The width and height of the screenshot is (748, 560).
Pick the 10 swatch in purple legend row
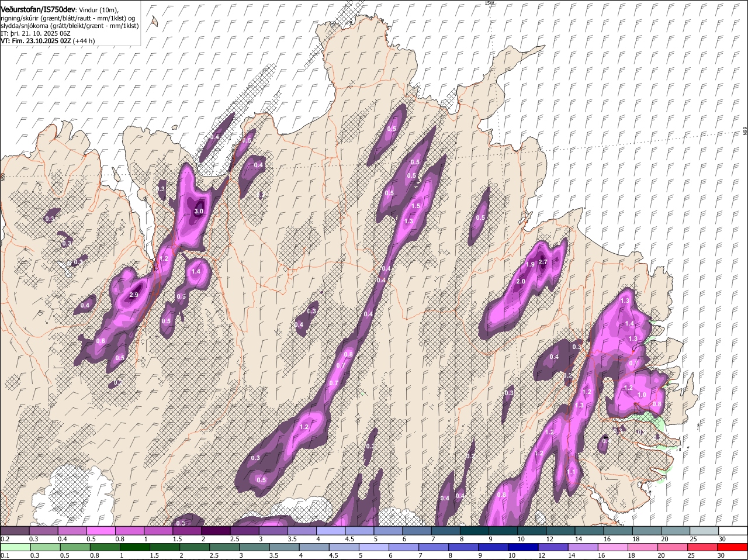pos(532,530)
